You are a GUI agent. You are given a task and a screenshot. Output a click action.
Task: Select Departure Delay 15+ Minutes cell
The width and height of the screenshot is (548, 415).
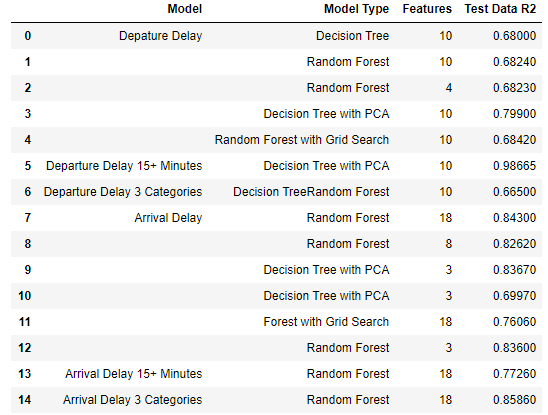coord(124,166)
